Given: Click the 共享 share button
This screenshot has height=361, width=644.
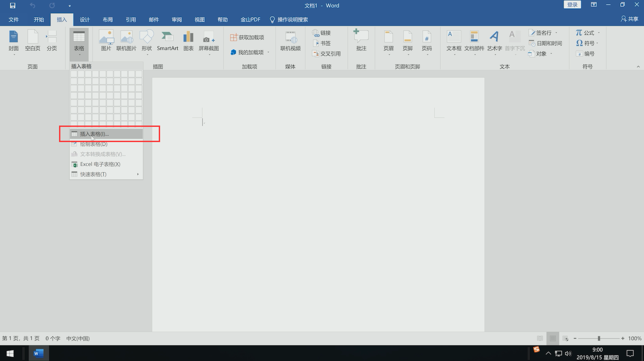Looking at the screenshot, I should click(x=630, y=19).
